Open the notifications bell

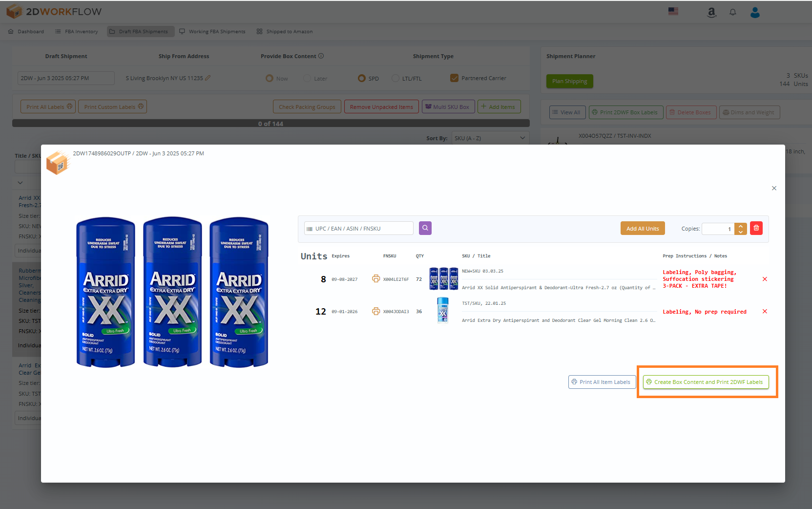pyautogui.click(x=733, y=12)
